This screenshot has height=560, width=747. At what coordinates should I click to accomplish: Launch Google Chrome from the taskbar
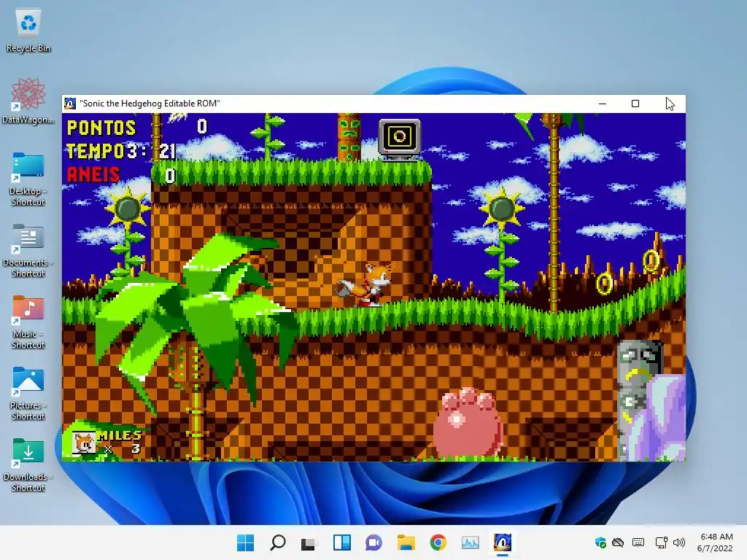[x=438, y=542]
